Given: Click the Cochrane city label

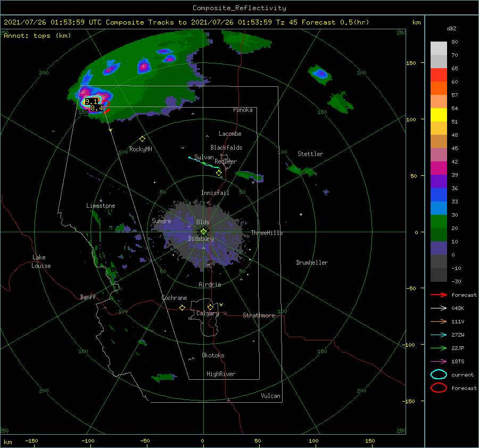Looking at the screenshot, I should pos(174,298).
